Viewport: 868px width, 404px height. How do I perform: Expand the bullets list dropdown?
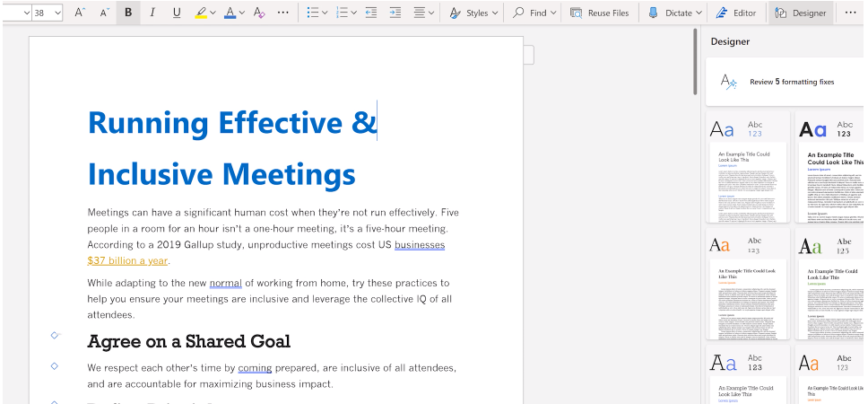click(x=325, y=13)
